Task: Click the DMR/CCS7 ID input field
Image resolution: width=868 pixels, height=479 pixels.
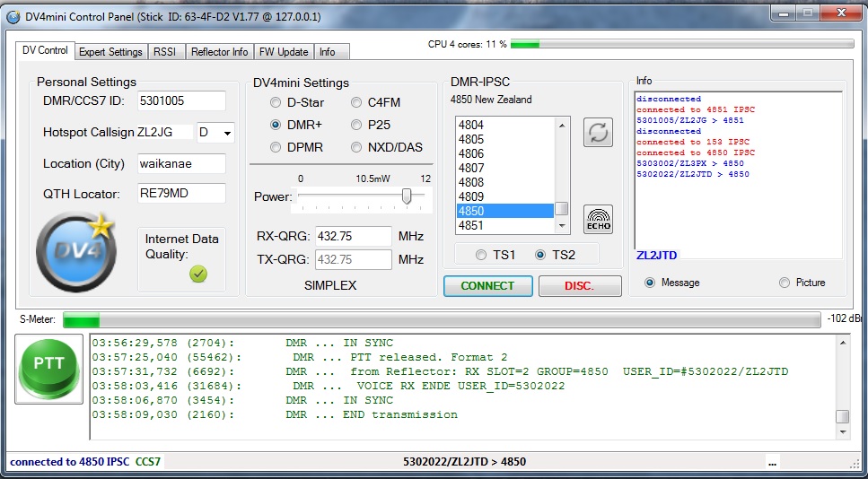Action: point(181,101)
